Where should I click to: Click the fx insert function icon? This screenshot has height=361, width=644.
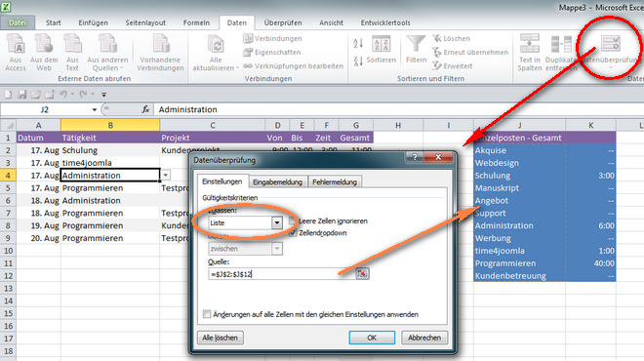145,109
